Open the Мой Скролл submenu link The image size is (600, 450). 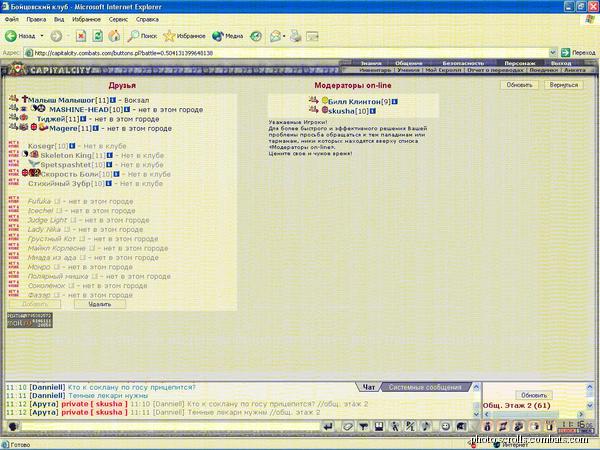[x=443, y=70]
